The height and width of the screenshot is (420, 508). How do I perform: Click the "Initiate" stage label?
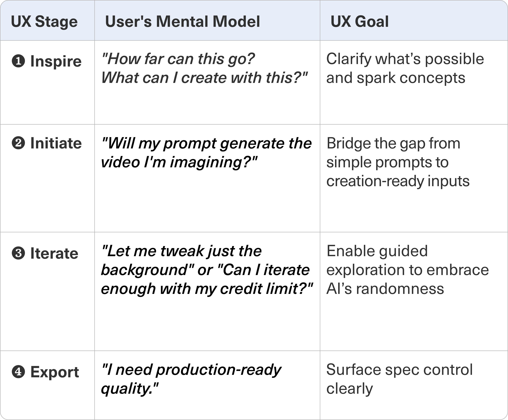tap(56, 143)
